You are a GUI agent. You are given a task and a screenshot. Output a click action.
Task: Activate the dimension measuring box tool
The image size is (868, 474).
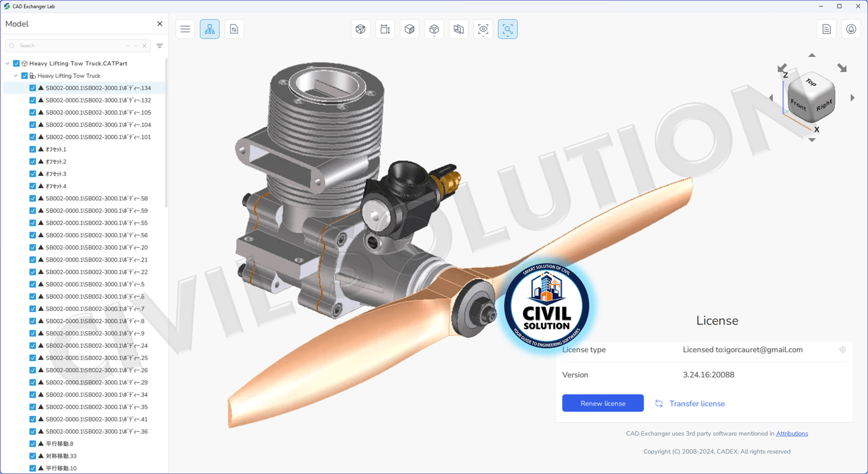(x=385, y=29)
